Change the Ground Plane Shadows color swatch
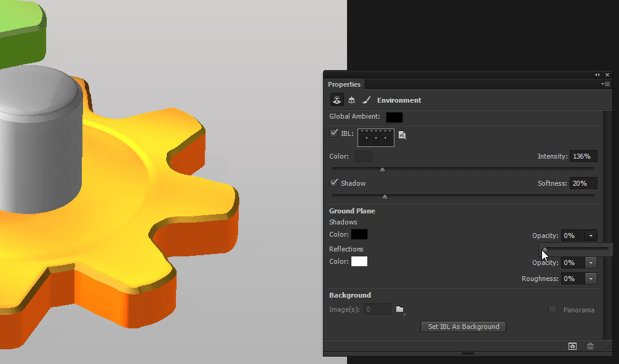Image resolution: width=619 pixels, height=364 pixels. tap(359, 234)
